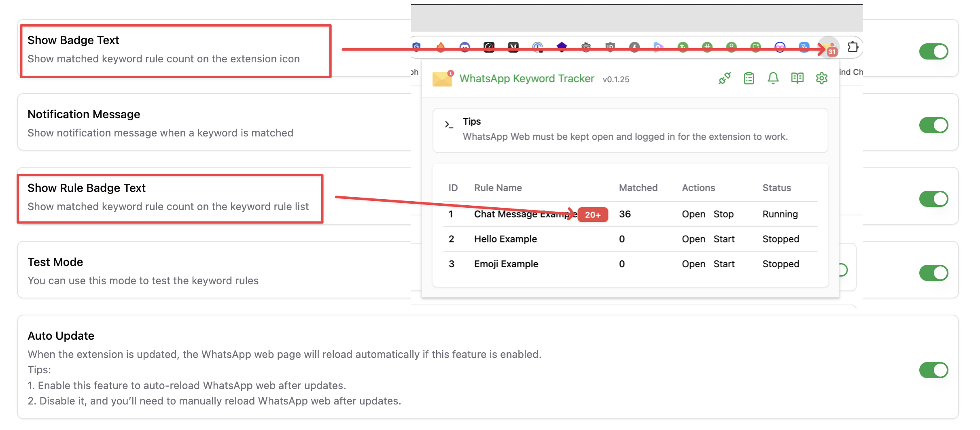The image size is (980, 430).
Task: Click the green hashtag extension icon
Action: tap(707, 47)
